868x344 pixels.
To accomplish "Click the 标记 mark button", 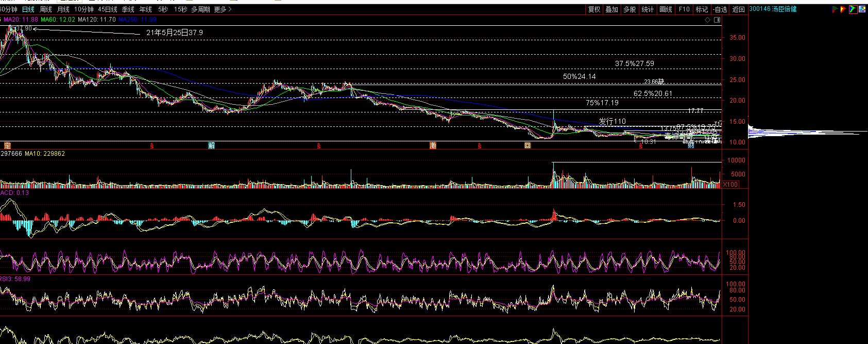I will (702, 9).
